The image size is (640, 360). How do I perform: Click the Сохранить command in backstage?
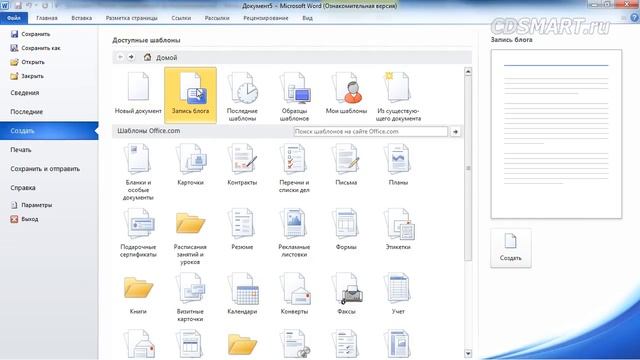pos(31,34)
